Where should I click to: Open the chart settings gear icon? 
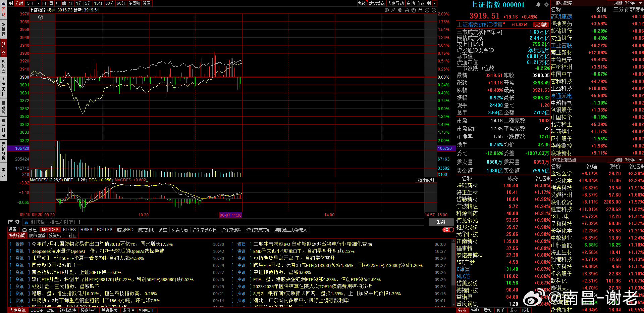pos(387,10)
